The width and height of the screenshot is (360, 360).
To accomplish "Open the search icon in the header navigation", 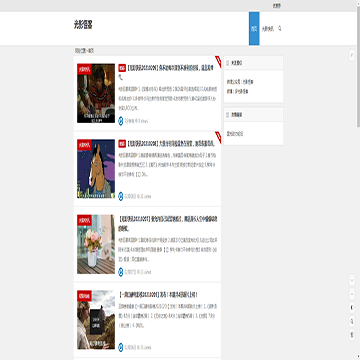I will click(x=279, y=29).
